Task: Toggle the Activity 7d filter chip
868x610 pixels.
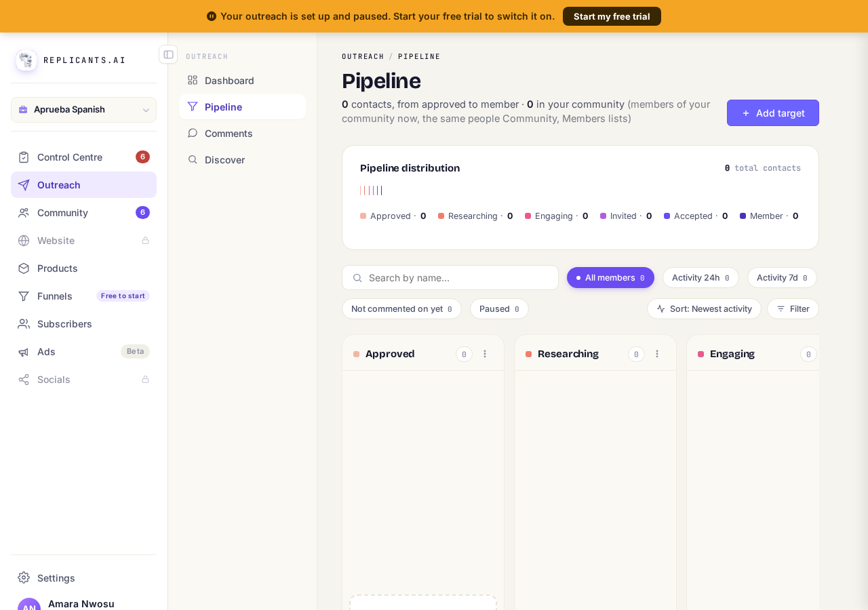Action: coord(782,278)
